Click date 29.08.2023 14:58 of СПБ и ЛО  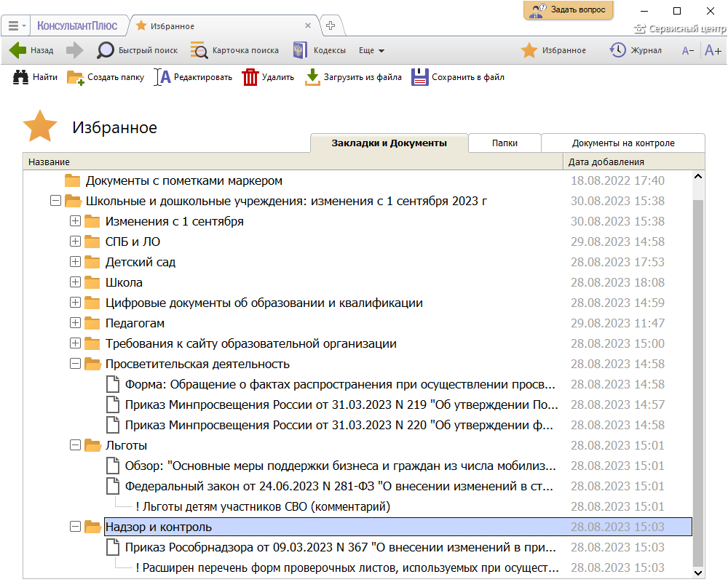(617, 242)
